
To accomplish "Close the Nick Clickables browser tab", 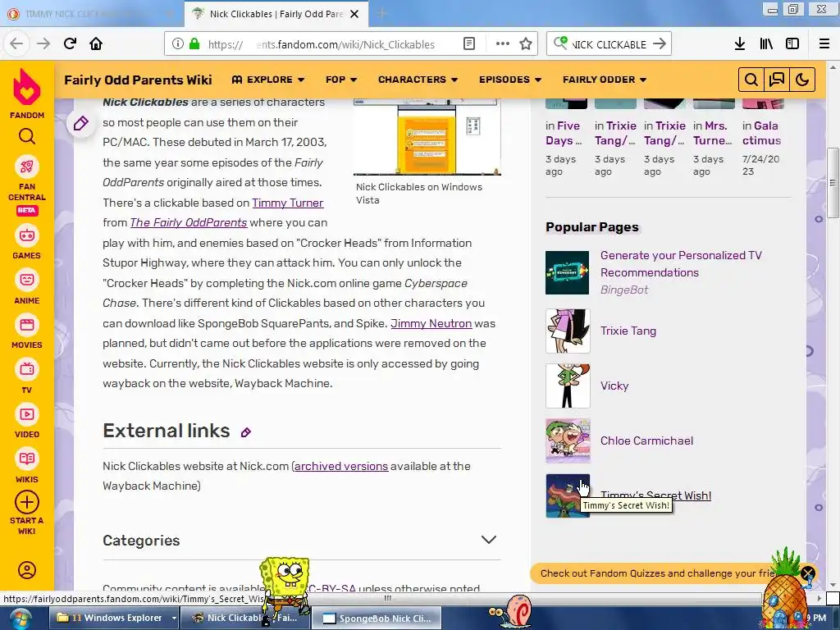I will [x=354, y=14].
